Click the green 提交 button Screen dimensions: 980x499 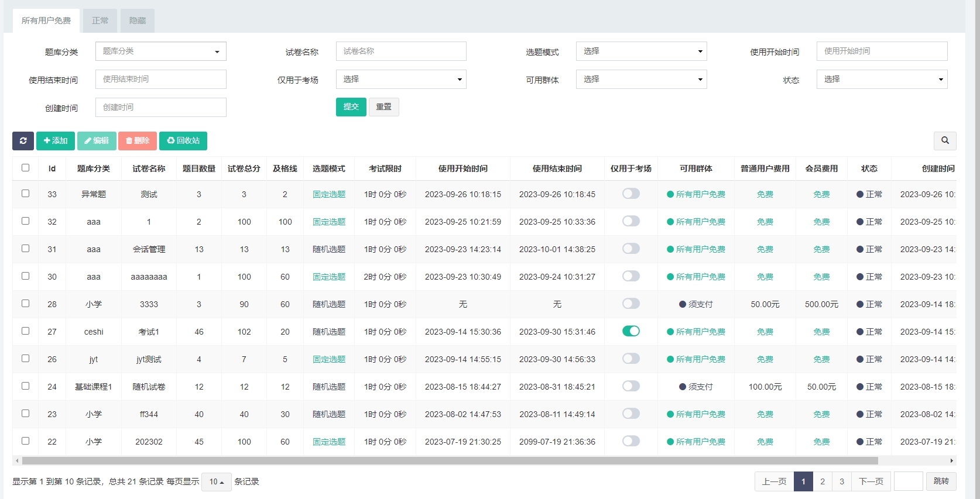(351, 107)
